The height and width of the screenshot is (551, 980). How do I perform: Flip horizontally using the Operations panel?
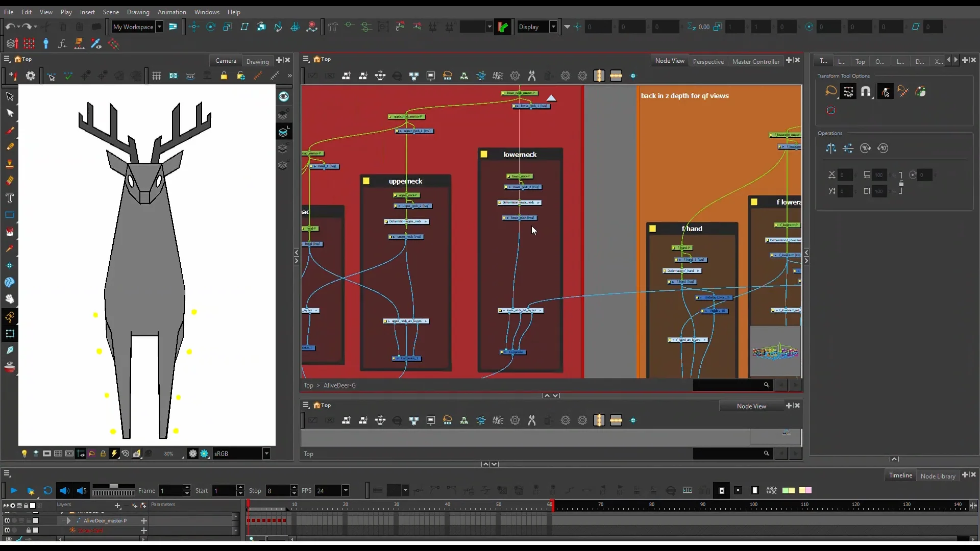click(x=830, y=148)
